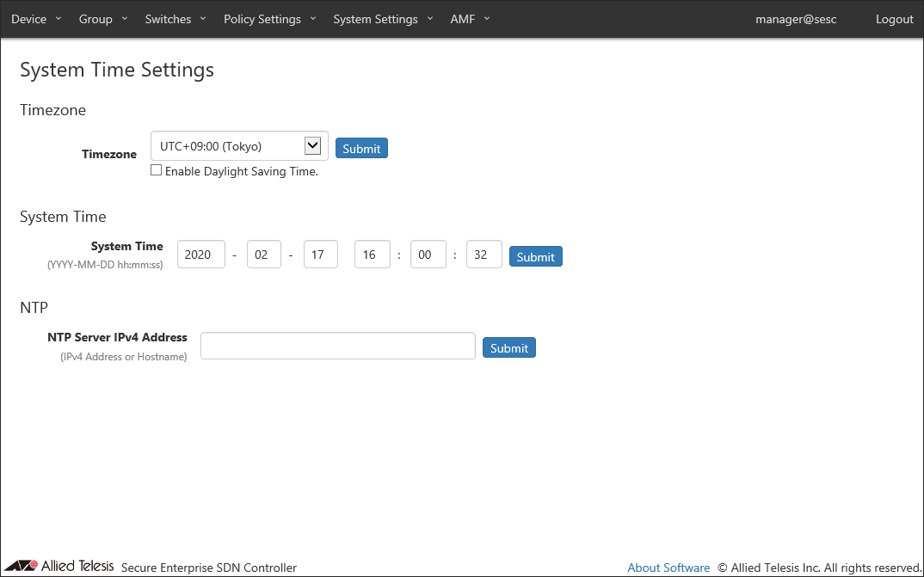The image size is (924, 577).
Task: Click the month field showing 02
Action: [x=263, y=255]
